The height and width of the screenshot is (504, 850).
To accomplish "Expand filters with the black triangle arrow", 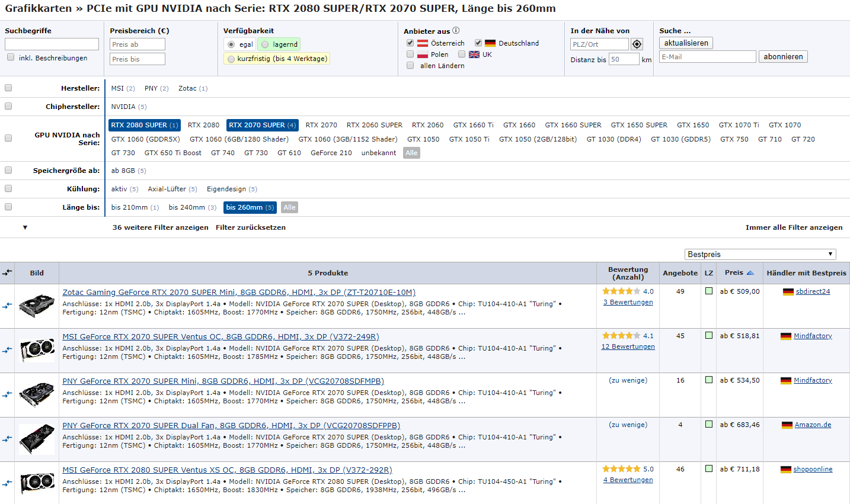I will (25, 227).
